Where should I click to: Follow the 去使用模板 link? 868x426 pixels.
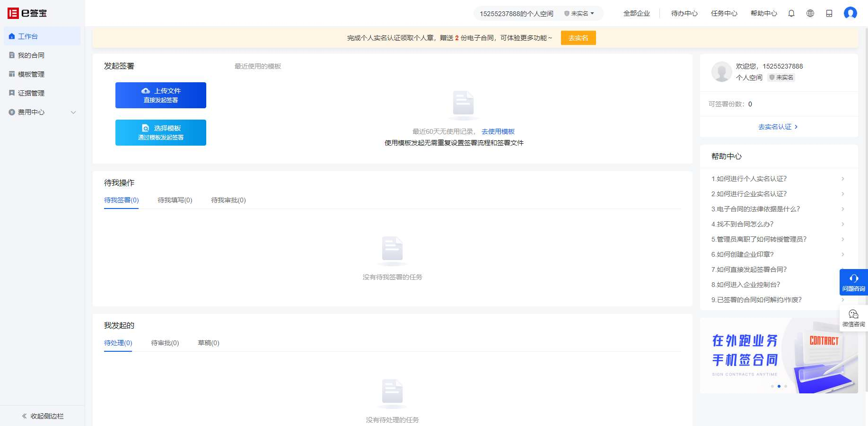(498, 131)
